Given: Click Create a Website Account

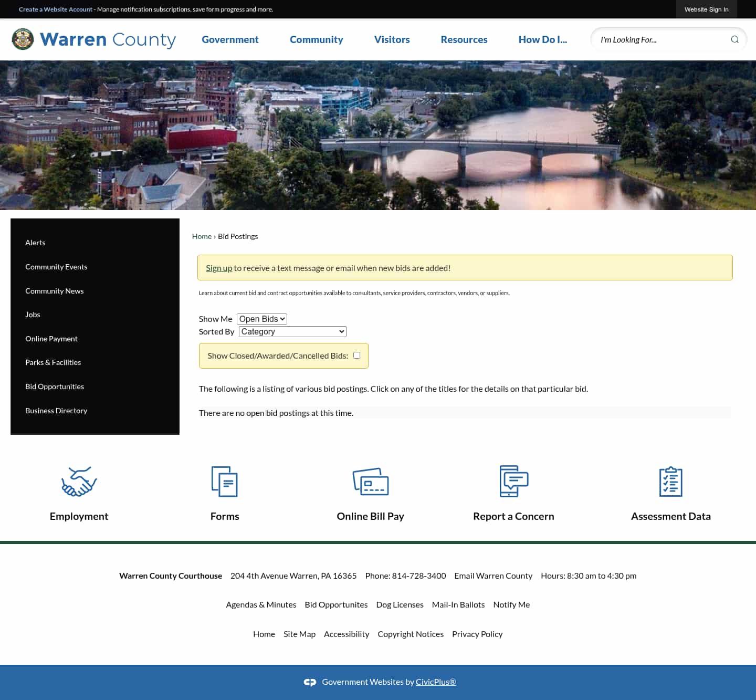Looking at the screenshot, I should 56,9.
